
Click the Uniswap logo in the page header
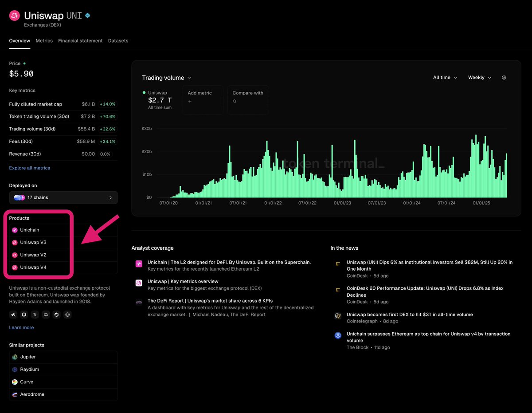coord(15,16)
